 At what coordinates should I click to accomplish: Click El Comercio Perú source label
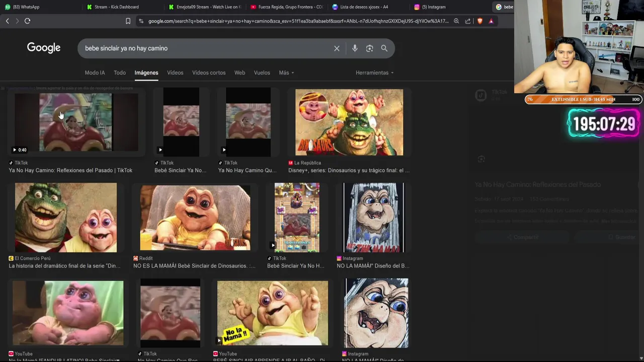(33, 258)
